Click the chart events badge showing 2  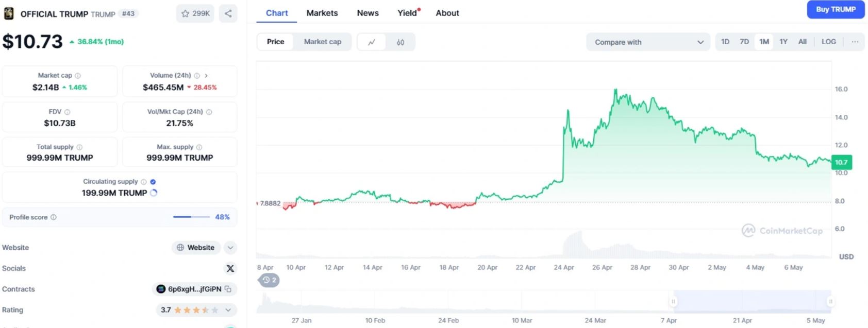[x=269, y=280]
